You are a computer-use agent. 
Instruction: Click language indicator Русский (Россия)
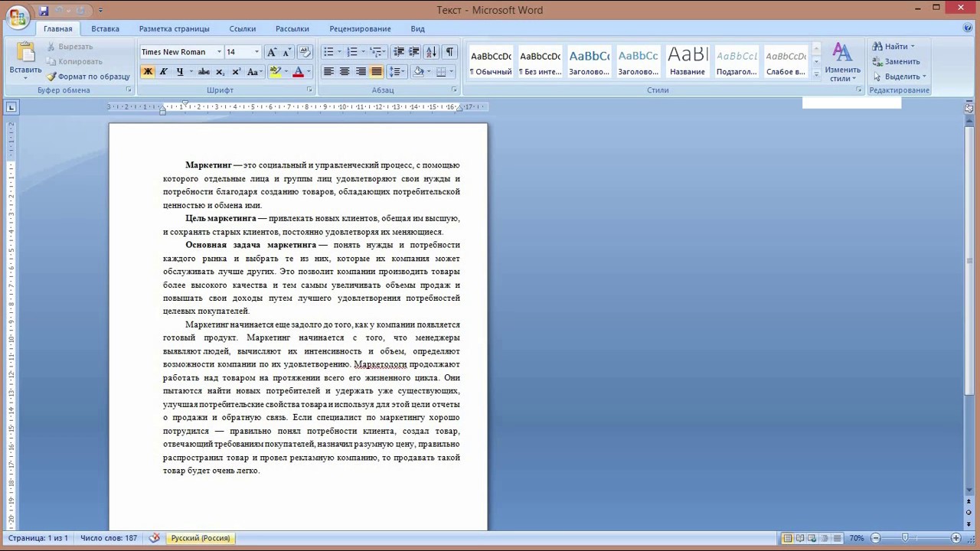pyautogui.click(x=201, y=538)
